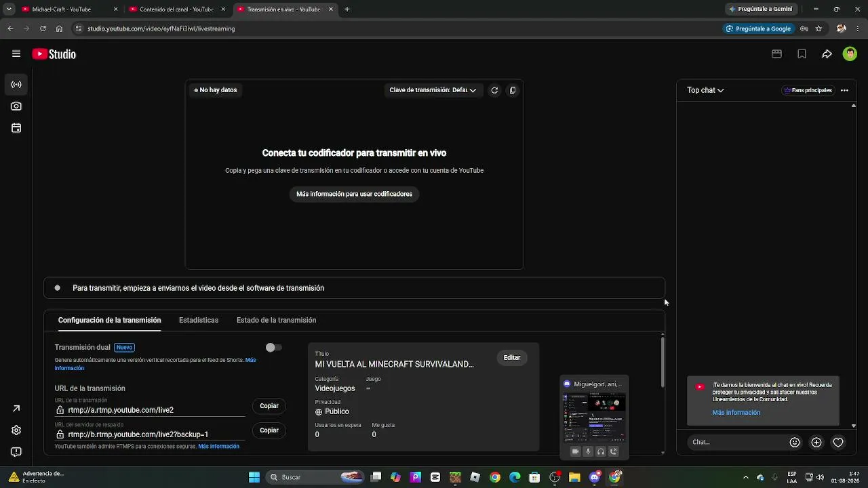Reload the page in the browser toolbar
This screenshot has height=488, width=868.
click(x=43, y=28)
